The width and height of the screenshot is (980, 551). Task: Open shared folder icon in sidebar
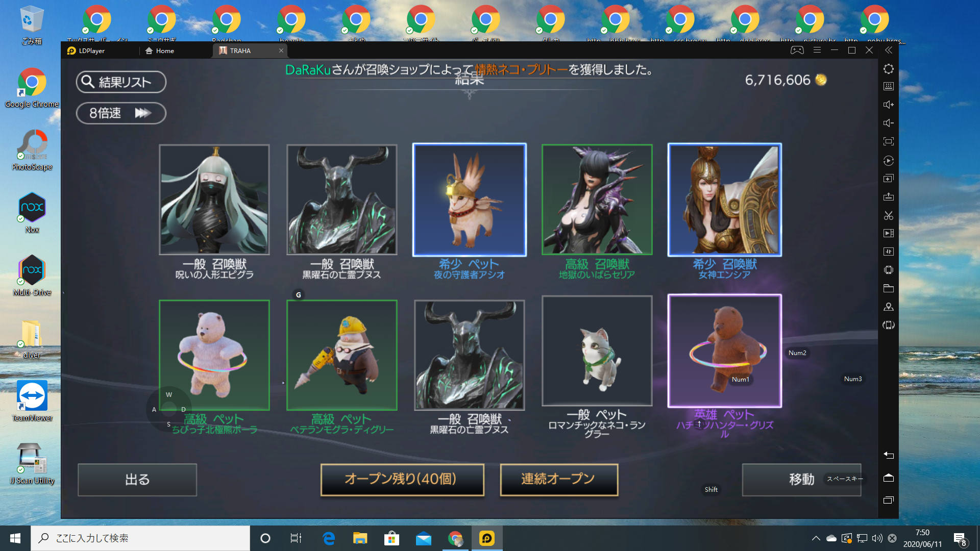pos(888,288)
